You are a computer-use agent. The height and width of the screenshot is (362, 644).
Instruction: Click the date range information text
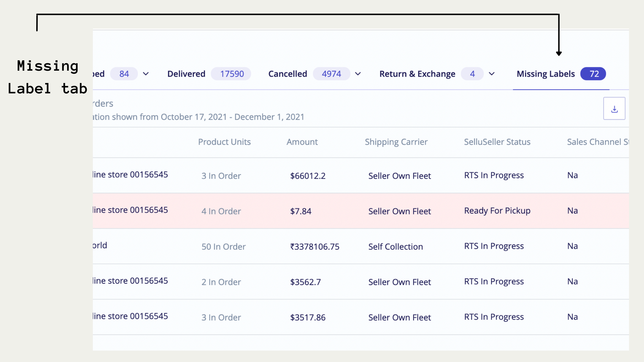[198, 117]
